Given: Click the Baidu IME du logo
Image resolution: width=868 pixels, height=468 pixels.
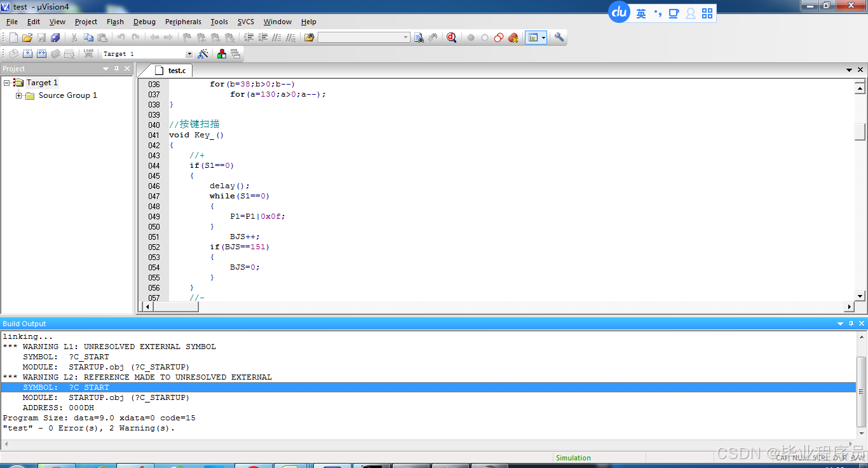Looking at the screenshot, I should 620,12.
